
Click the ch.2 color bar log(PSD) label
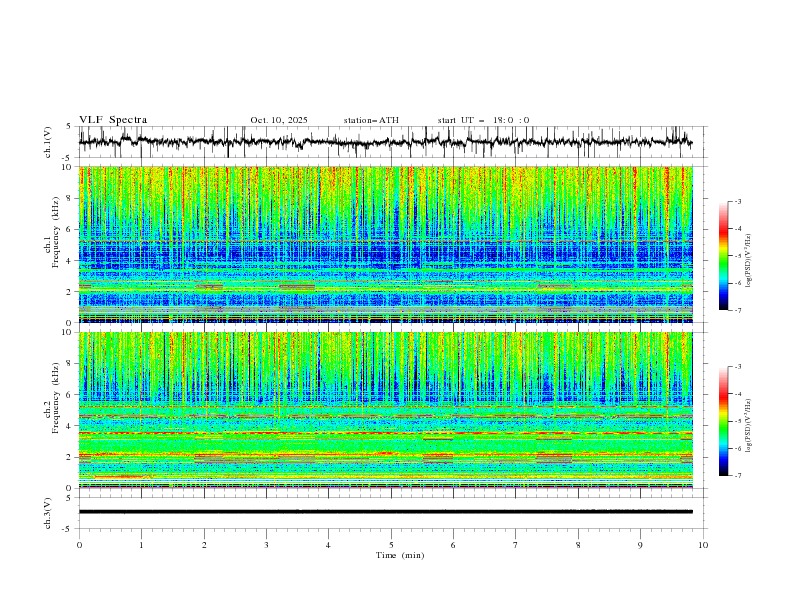(748, 426)
